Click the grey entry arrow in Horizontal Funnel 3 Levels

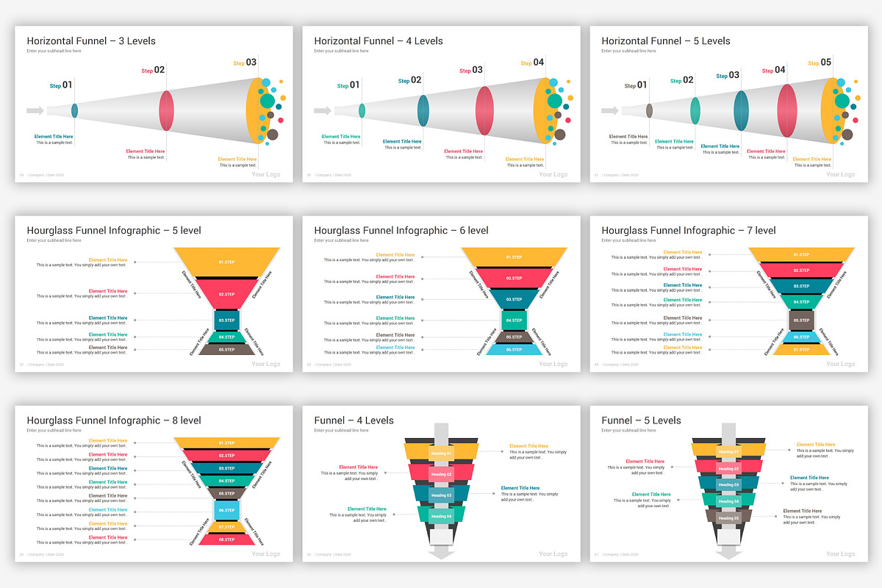pyautogui.click(x=35, y=111)
